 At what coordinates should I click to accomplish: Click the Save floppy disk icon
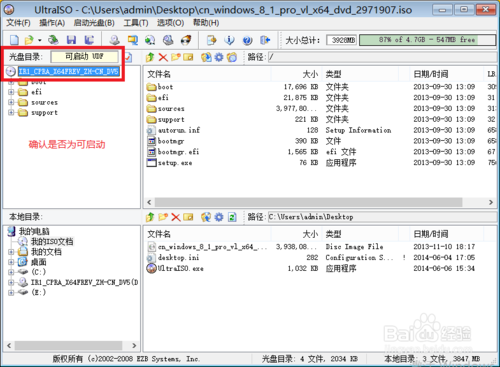point(71,40)
